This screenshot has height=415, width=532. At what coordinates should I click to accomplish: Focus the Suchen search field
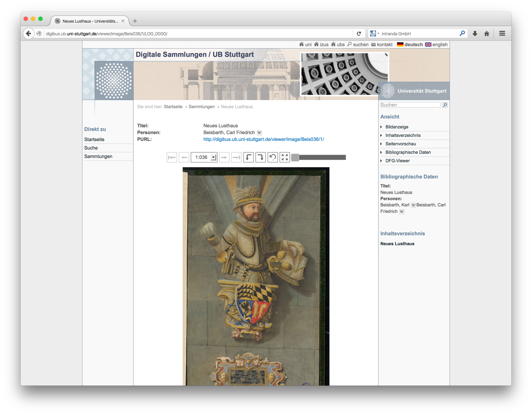[x=410, y=105]
